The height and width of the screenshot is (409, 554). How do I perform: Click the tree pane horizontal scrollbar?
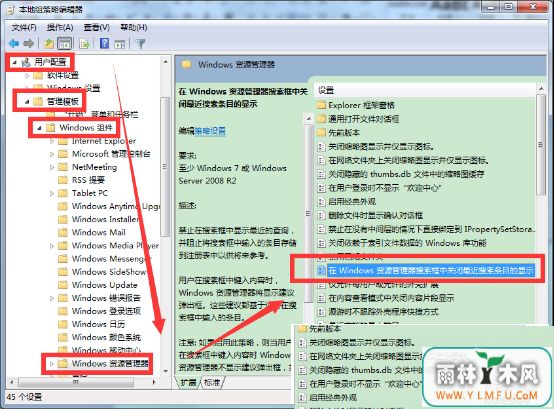tap(83, 382)
